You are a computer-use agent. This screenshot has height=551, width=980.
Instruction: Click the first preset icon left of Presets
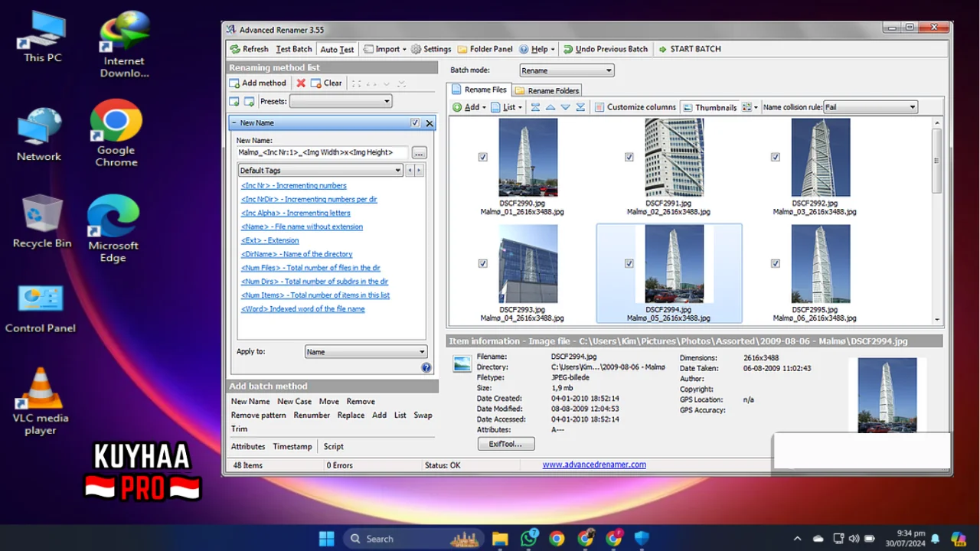pyautogui.click(x=234, y=101)
